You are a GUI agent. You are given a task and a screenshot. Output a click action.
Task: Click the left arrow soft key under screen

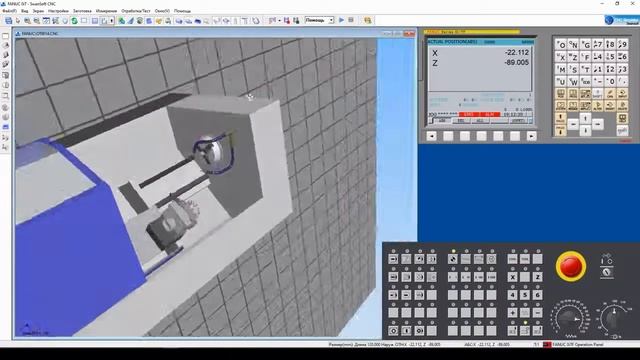[431, 136]
